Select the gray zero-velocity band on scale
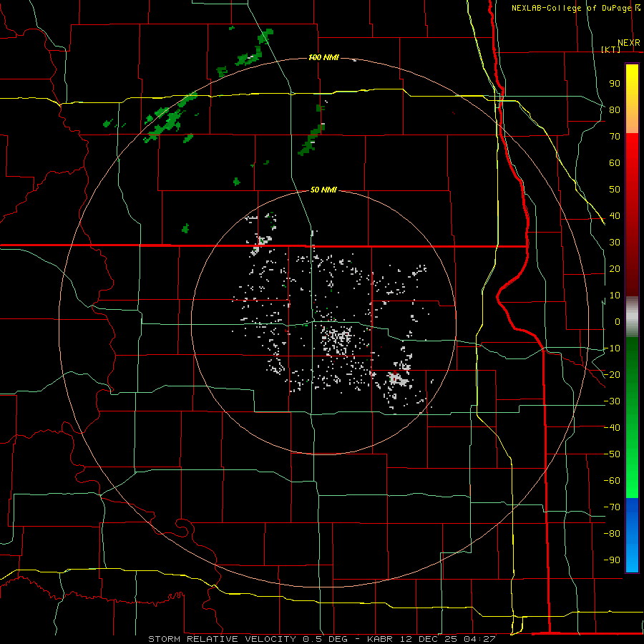This screenshot has width=644, height=644. click(x=632, y=317)
